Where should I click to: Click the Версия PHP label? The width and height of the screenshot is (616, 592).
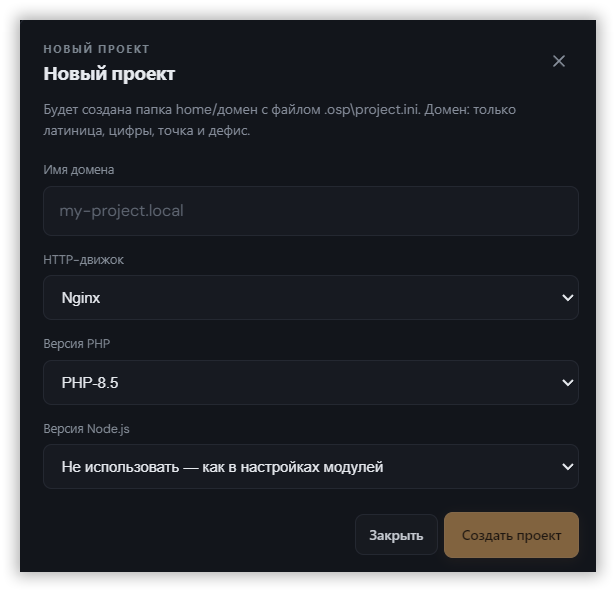pos(77,344)
